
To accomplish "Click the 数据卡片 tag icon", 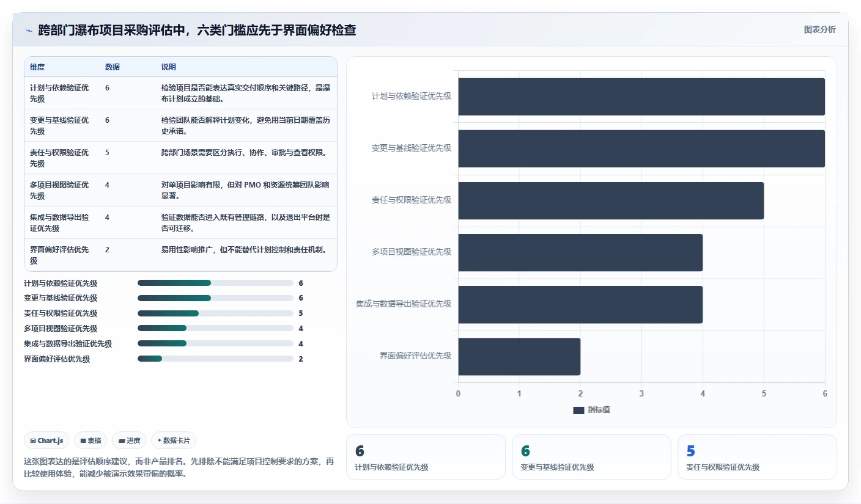I will pos(160,440).
